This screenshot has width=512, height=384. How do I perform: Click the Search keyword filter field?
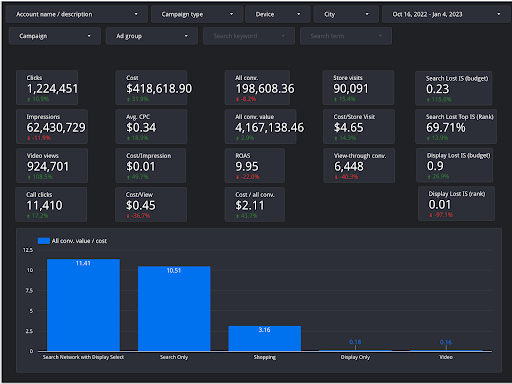coord(249,36)
